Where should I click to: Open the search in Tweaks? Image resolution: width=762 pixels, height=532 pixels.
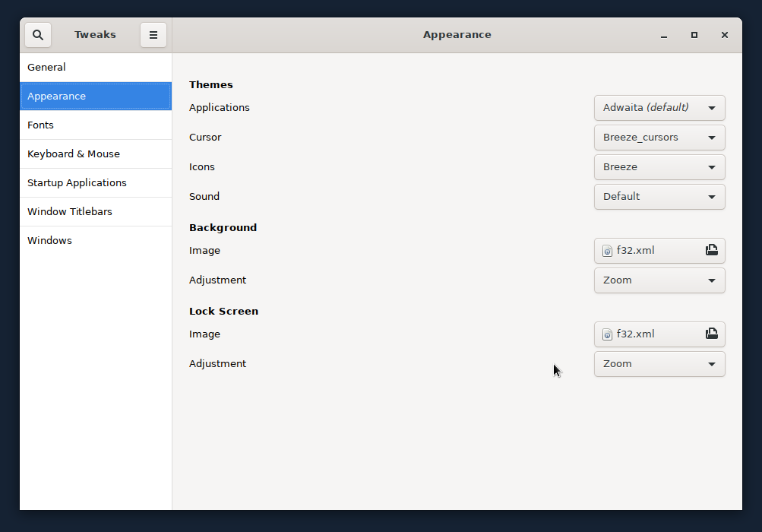[38, 35]
